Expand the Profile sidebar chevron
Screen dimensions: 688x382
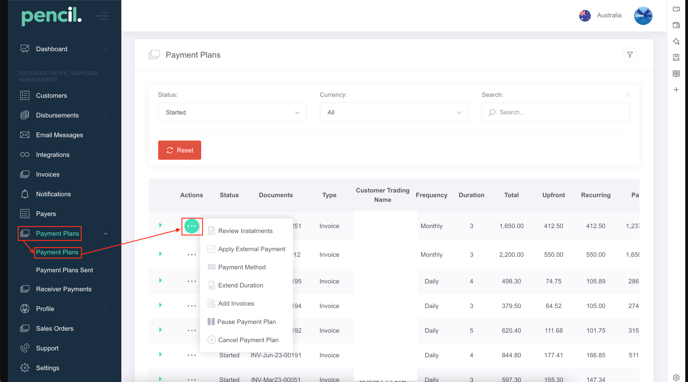[106, 308]
